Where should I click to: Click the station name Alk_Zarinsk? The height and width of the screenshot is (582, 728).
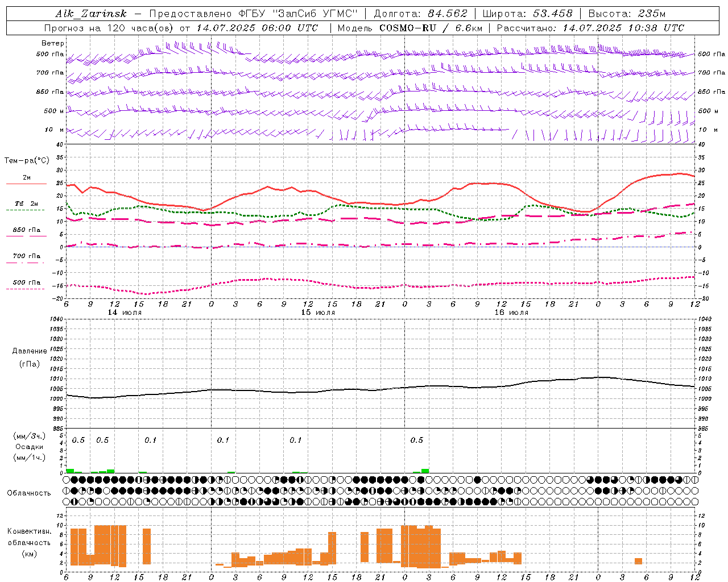coord(91,14)
